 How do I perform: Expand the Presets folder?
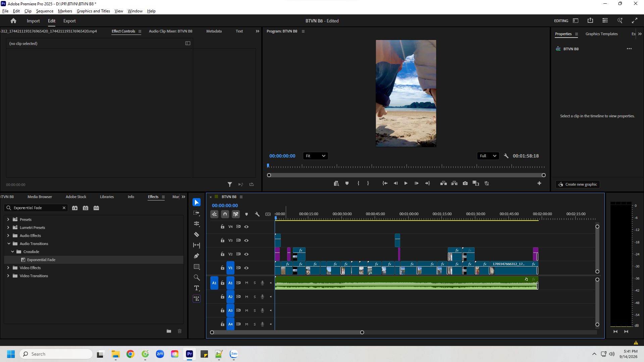(x=8, y=220)
